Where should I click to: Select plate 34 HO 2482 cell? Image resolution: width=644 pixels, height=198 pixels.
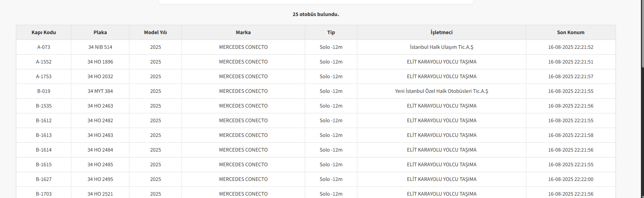[x=100, y=121]
